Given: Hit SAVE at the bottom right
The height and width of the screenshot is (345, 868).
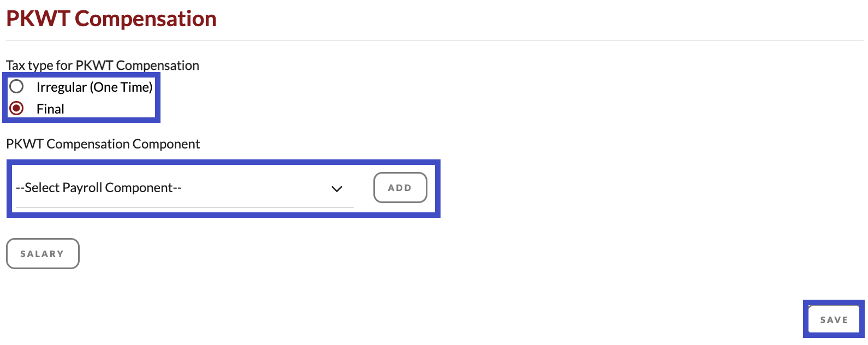Looking at the screenshot, I should tap(834, 320).
